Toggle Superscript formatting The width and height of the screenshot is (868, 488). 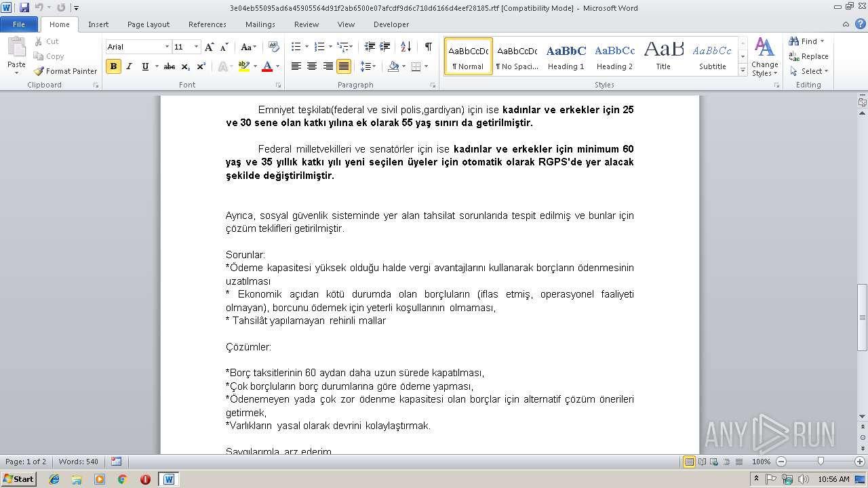pyautogui.click(x=201, y=66)
